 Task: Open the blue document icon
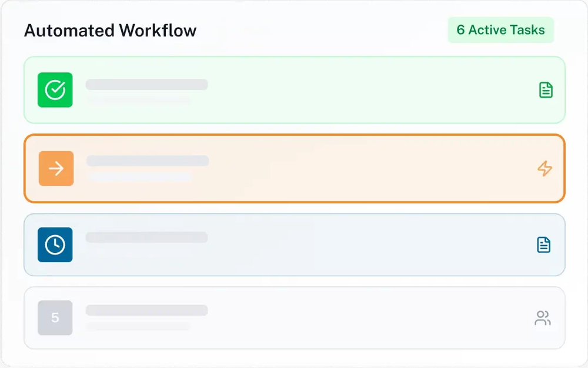tap(544, 245)
